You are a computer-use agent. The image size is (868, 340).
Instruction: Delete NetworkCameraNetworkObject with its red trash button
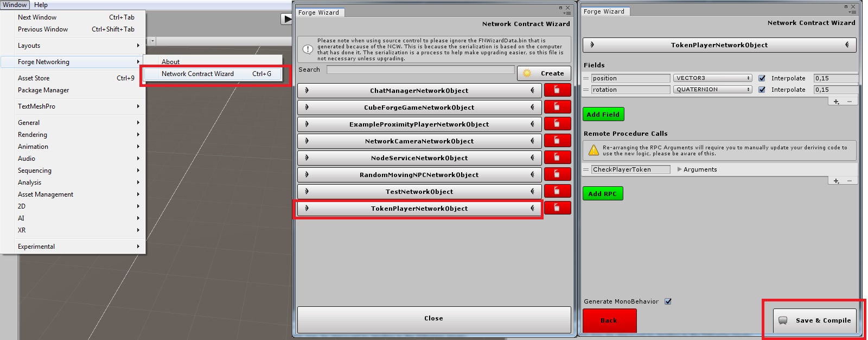tap(557, 141)
